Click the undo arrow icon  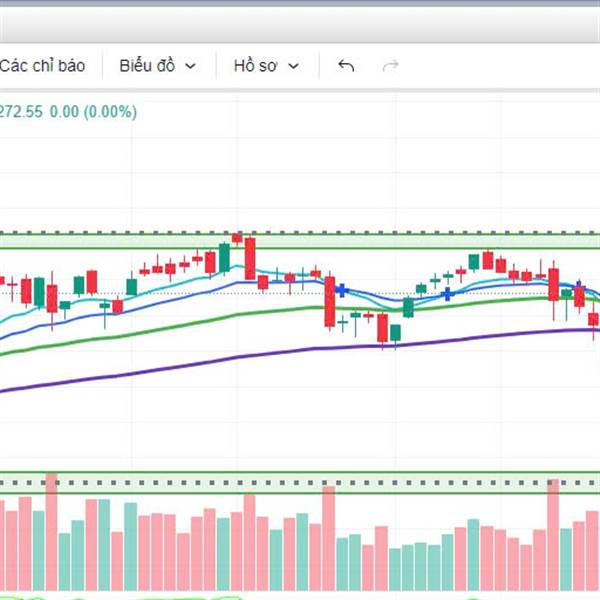coord(346,66)
